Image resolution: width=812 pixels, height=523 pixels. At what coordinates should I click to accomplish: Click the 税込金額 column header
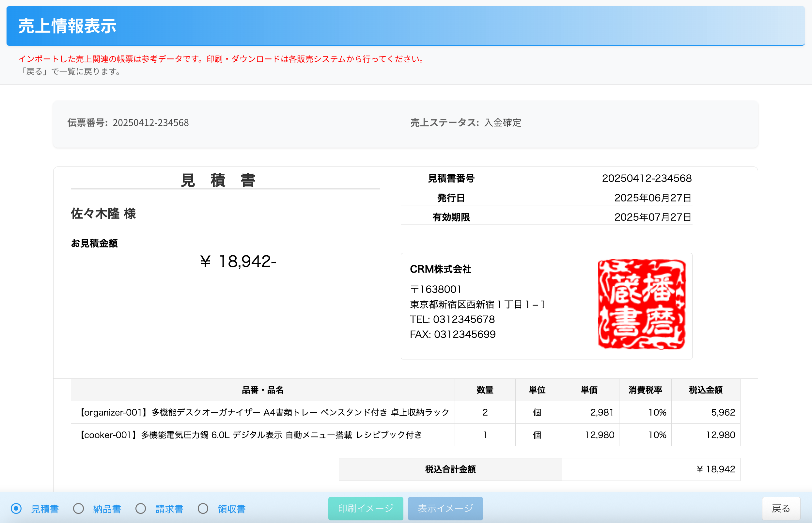(705, 390)
